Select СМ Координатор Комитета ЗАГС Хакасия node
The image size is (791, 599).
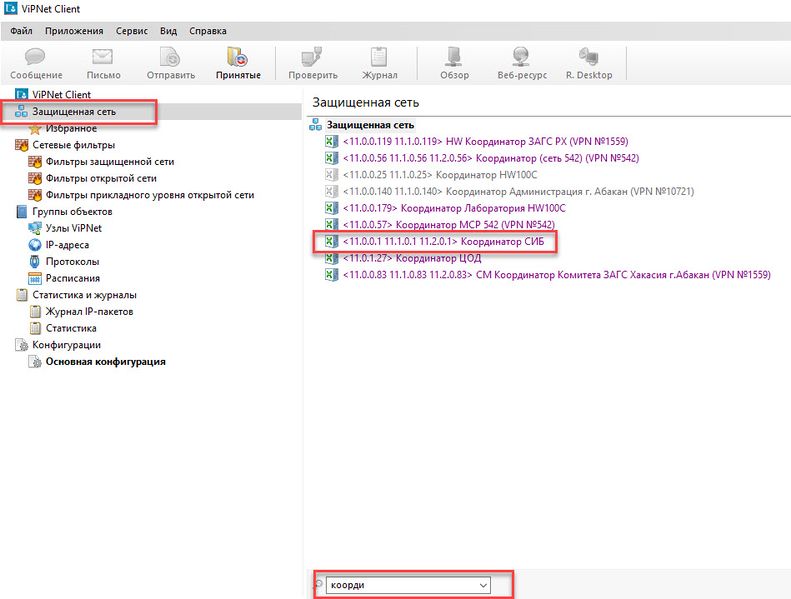pos(556,275)
